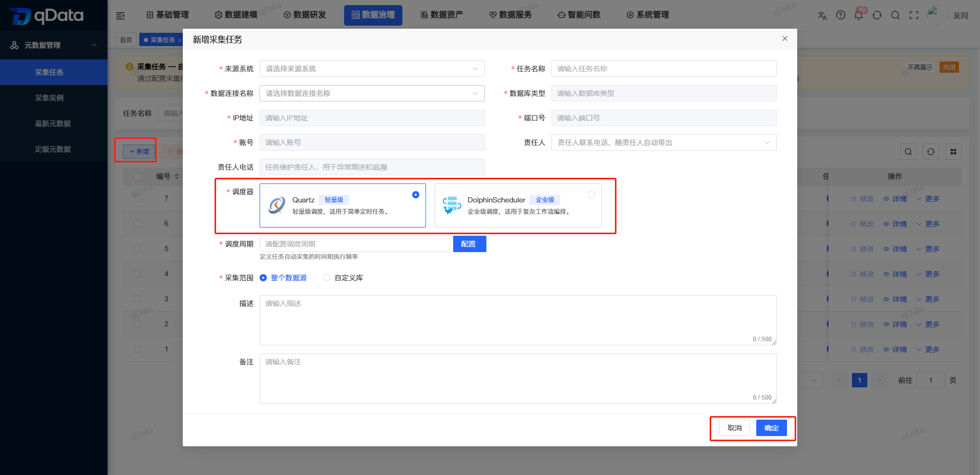Click 不再展示 on the notice banner
Viewport: 980px width, 475px height.
click(x=920, y=68)
